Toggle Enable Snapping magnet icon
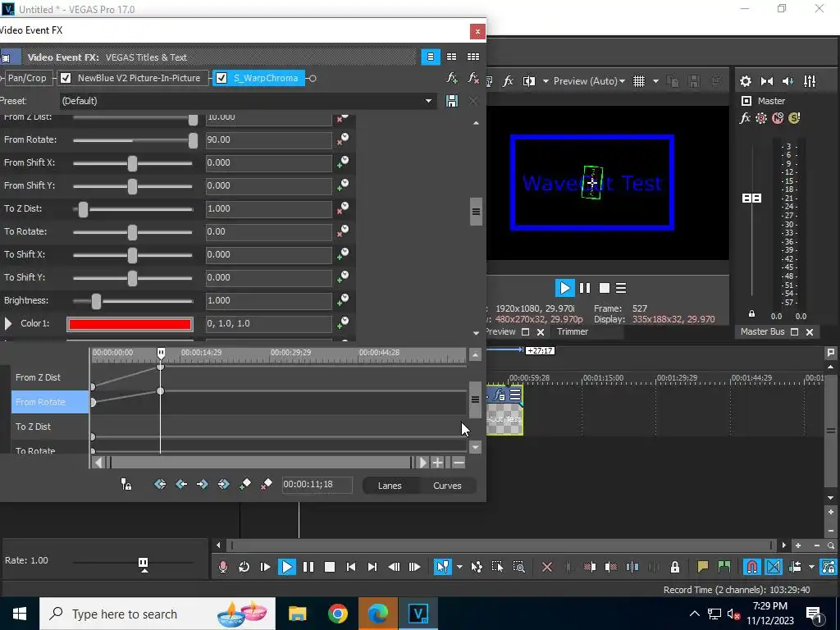This screenshot has width=840, height=630. [x=751, y=567]
